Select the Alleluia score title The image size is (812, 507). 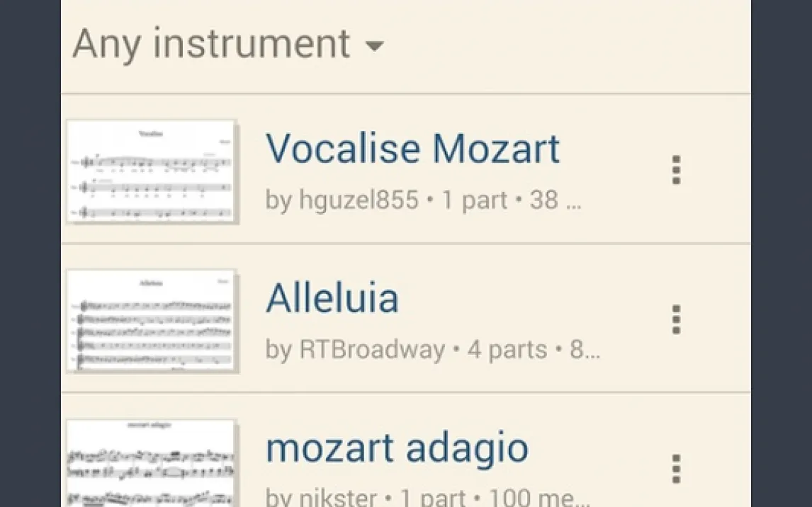332,298
